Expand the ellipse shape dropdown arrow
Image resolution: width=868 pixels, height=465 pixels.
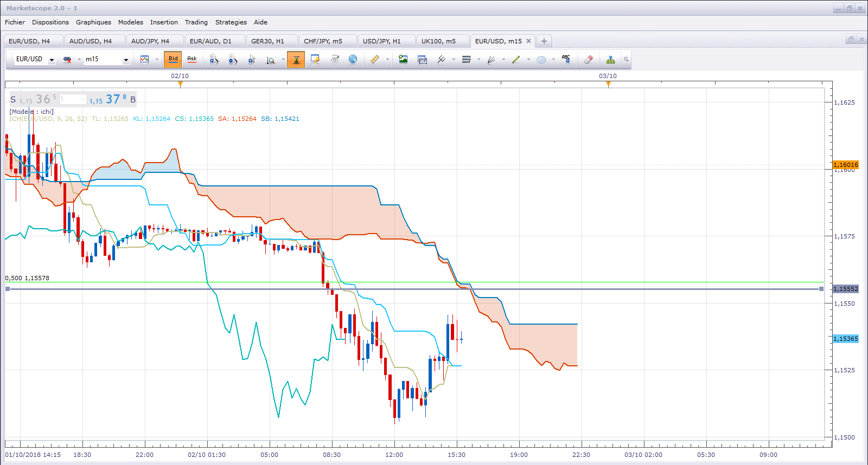pyautogui.click(x=553, y=60)
